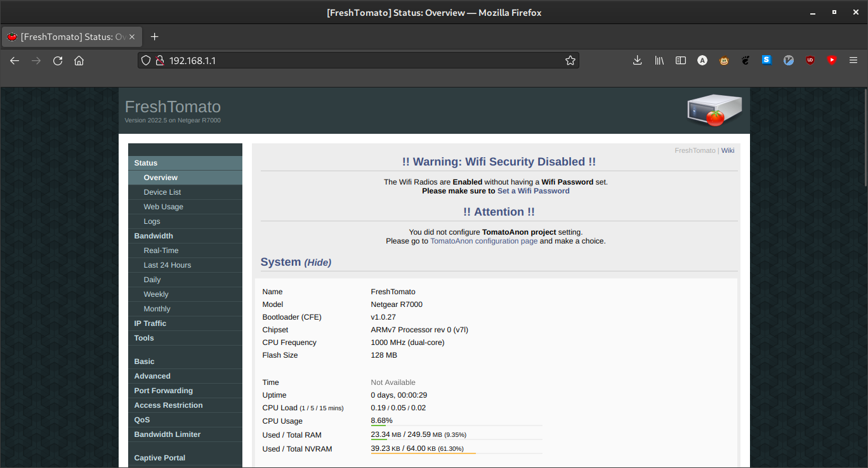
Task: Go back to previous page
Action: [15, 60]
